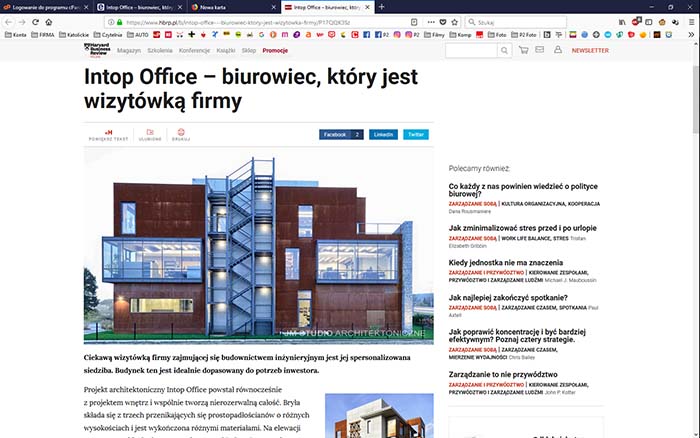Viewport: 700px width, 438px height.
Task: Open the Library icon in the toolbar
Action: click(622, 22)
